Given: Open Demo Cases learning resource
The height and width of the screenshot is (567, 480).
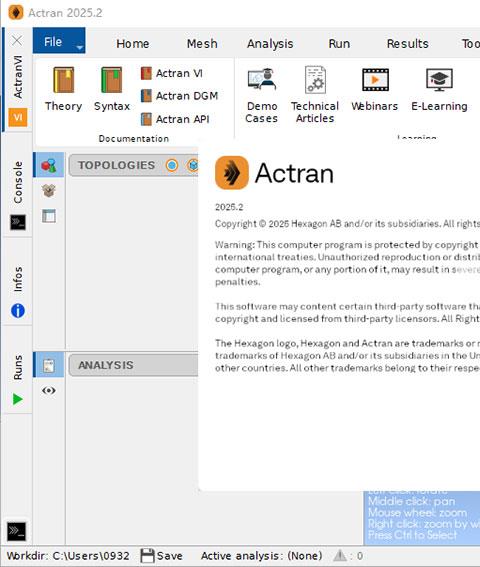Looking at the screenshot, I should pos(262,95).
